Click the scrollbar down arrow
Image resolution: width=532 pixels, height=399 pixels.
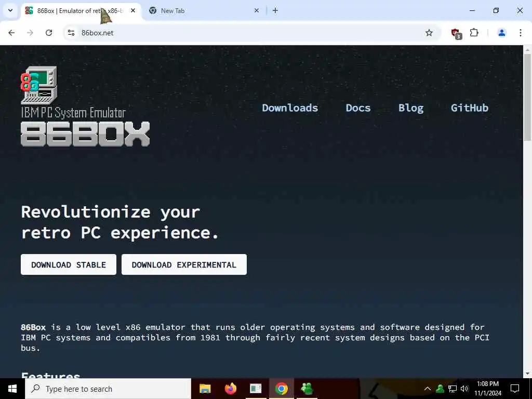point(527,374)
